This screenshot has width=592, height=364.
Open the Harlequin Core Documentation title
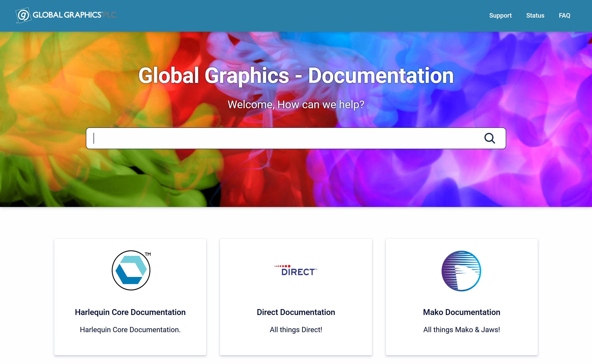coord(130,312)
